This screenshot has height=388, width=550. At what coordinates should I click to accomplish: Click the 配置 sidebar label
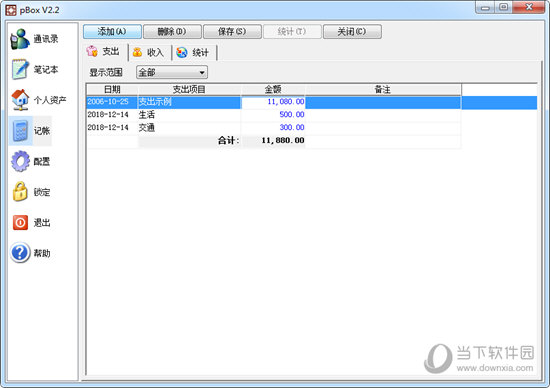42,161
